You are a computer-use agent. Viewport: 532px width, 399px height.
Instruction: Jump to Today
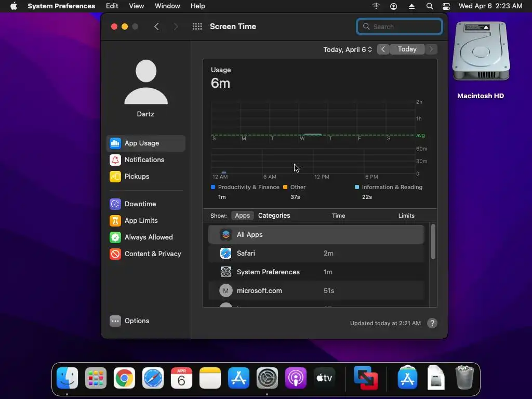coord(407,49)
